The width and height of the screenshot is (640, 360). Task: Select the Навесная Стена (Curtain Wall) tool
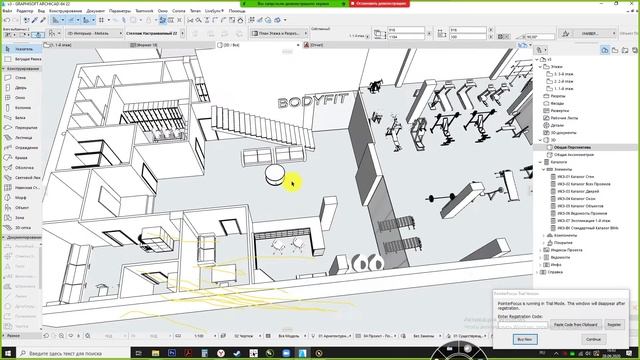(22, 187)
